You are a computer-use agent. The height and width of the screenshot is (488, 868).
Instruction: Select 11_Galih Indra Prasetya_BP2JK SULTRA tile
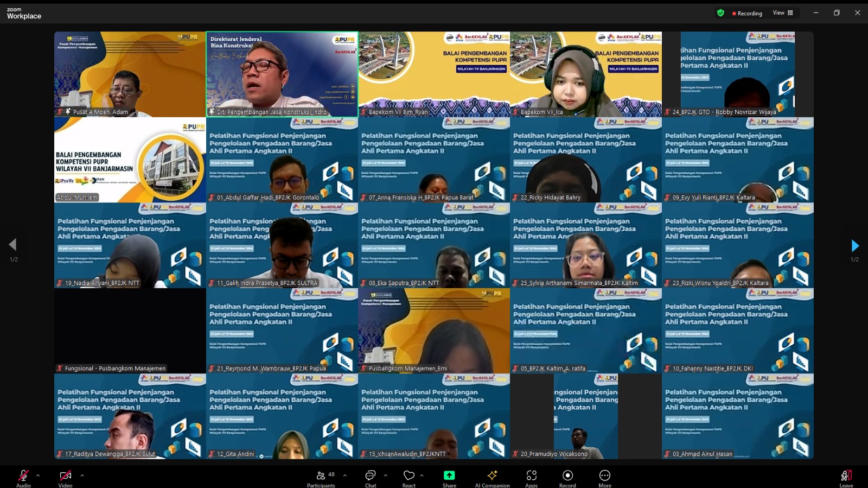click(282, 245)
